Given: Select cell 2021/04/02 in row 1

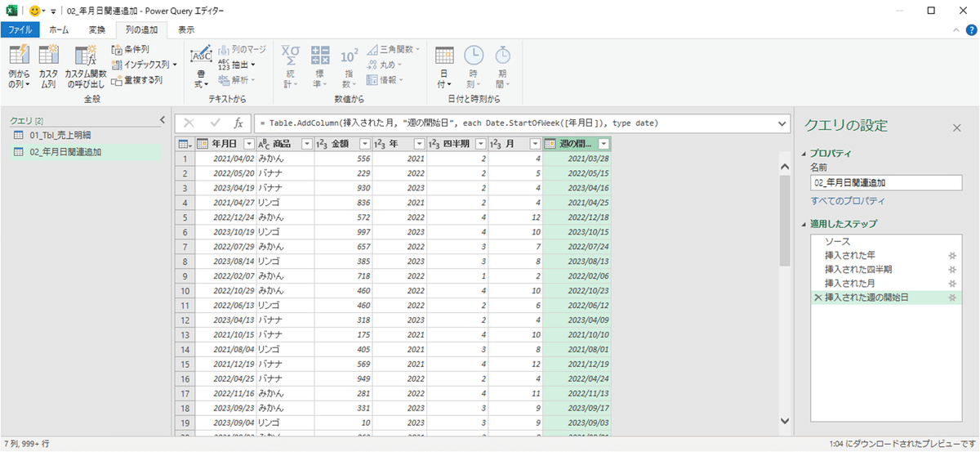Looking at the screenshot, I should coord(225,158).
